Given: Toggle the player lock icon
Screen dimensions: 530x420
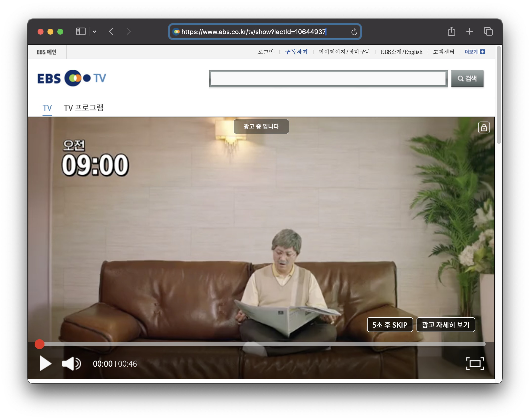Looking at the screenshot, I should (x=484, y=127).
